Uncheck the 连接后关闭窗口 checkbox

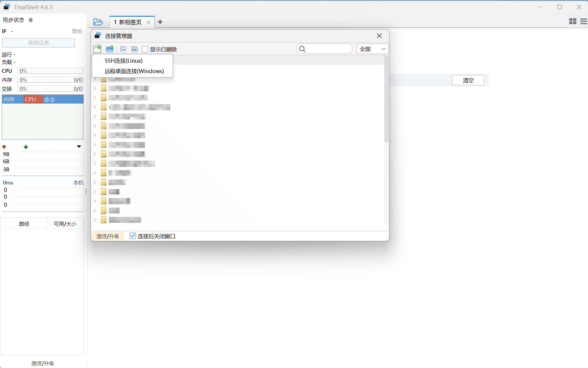tap(133, 236)
